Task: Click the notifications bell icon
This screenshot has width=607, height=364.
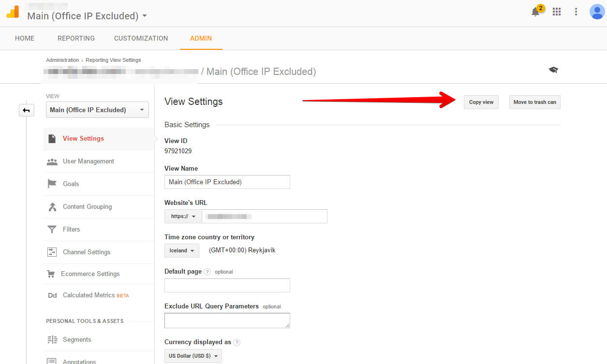Action: [535, 12]
